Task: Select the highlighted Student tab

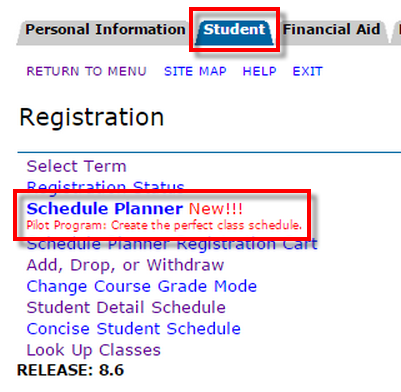Action: click(234, 30)
